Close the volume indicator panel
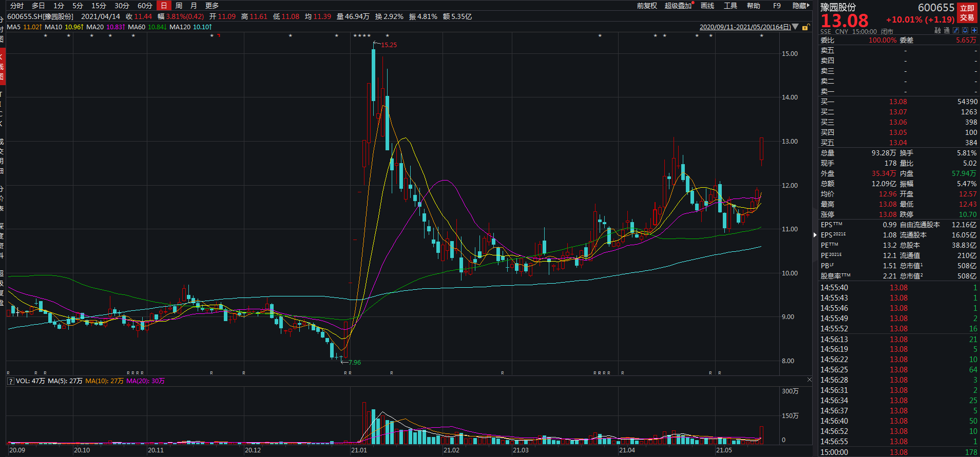 coord(810,380)
